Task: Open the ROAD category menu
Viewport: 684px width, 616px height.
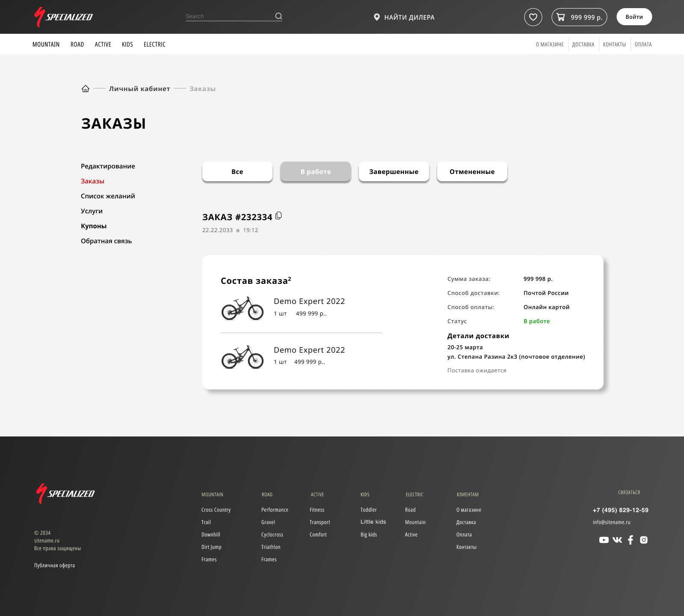Action: 77,44
